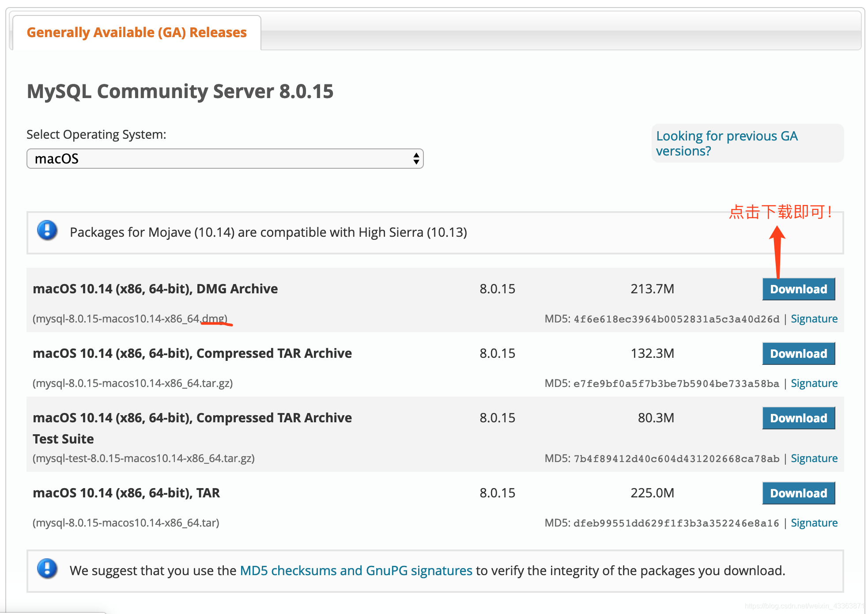Screen dimensions: 868x614
Task: Open the MD5 checksums and GnuPG signatures link
Action: 356,570
